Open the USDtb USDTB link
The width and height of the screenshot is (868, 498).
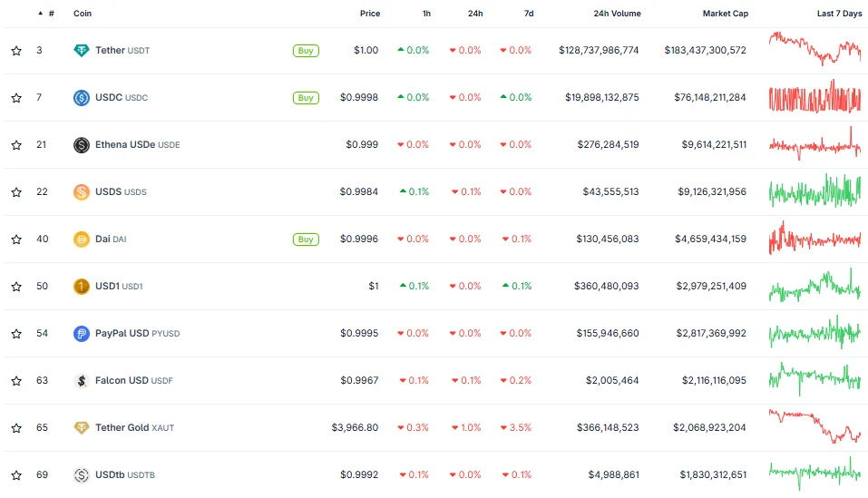click(x=125, y=474)
